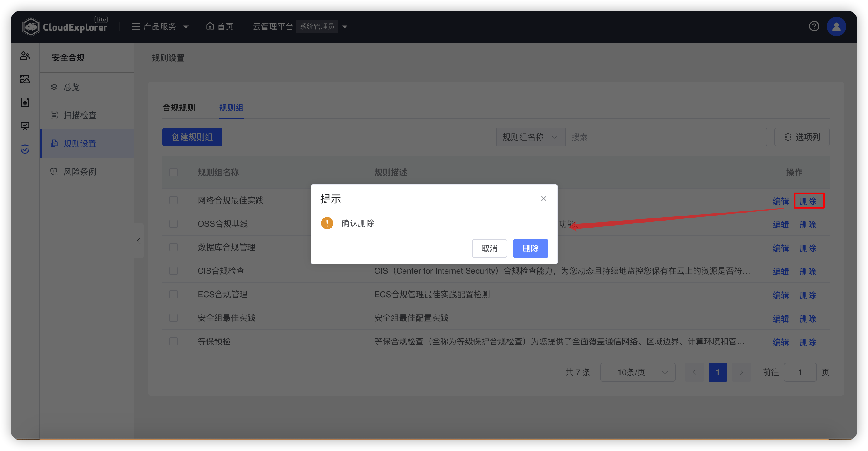Check the OSS合规基线 row checkbox
The image size is (868, 451).
tap(174, 224)
